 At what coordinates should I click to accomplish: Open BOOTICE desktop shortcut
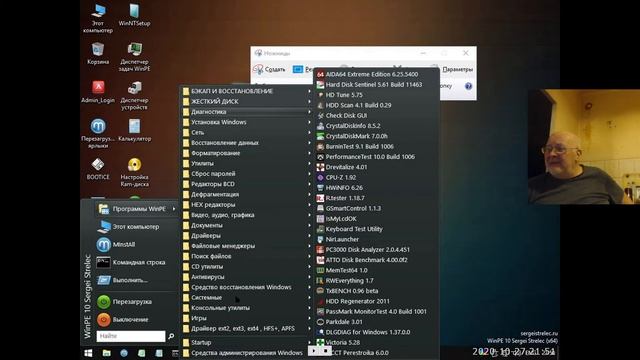(x=98, y=169)
